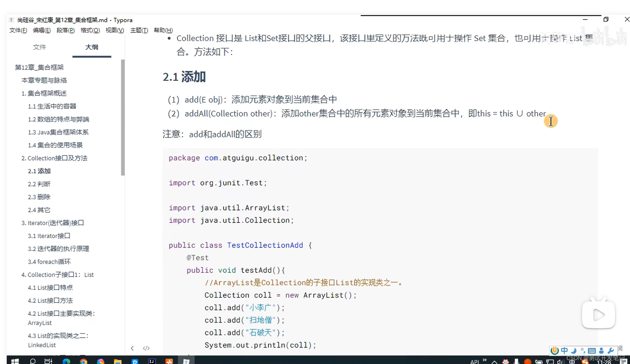The image size is (630, 364).
Task: Launch Google Chrome from taskbar
Action: pyautogui.click(x=83, y=361)
